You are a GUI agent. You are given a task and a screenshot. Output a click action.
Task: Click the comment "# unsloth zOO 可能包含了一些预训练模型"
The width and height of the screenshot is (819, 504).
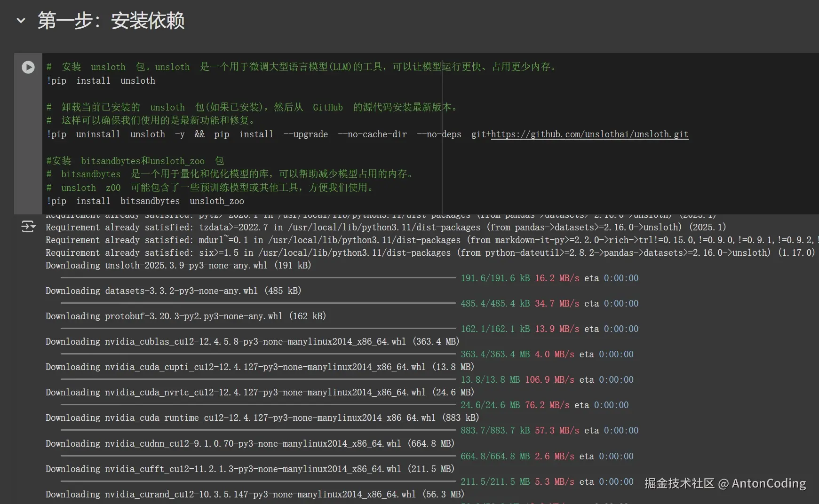pos(211,188)
